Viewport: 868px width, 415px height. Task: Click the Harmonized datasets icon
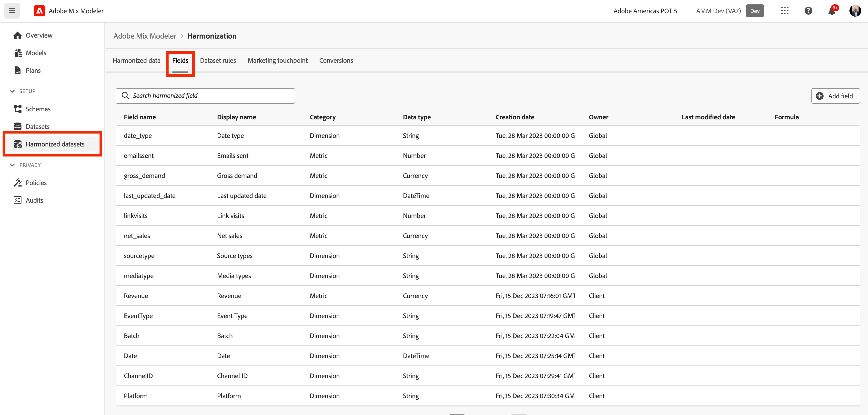[x=18, y=144]
